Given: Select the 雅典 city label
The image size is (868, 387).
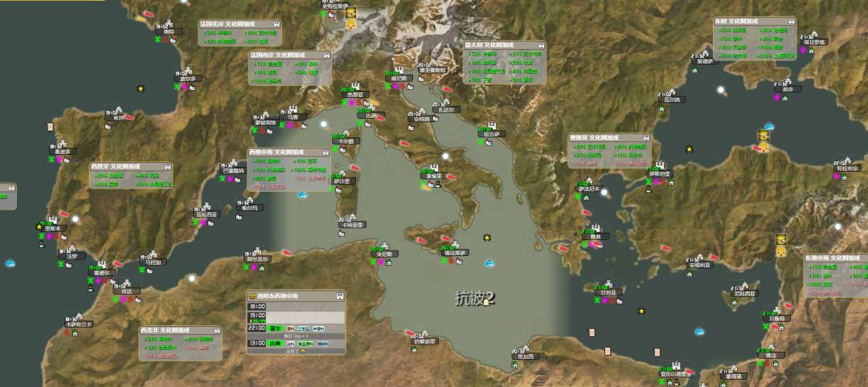Looking at the screenshot, I should tap(595, 237).
